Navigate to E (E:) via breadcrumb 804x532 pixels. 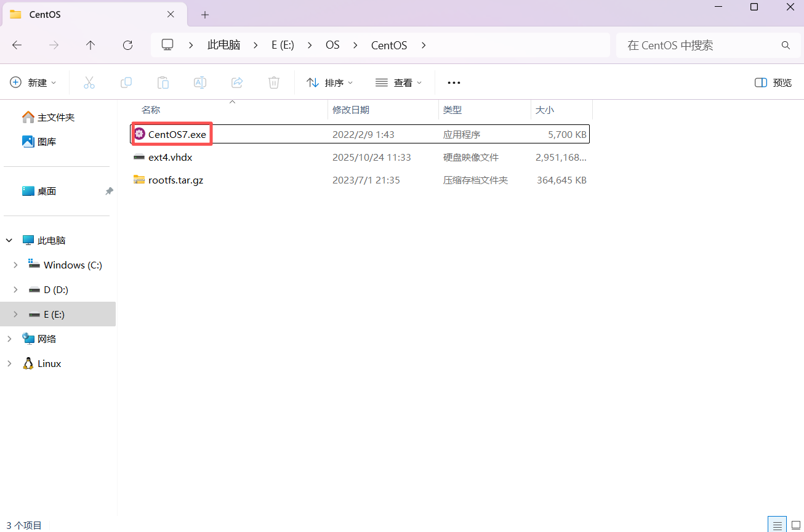point(282,44)
